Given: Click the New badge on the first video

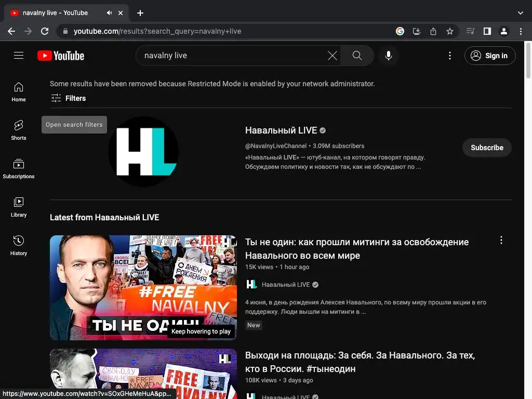Looking at the screenshot, I should (x=254, y=325).
